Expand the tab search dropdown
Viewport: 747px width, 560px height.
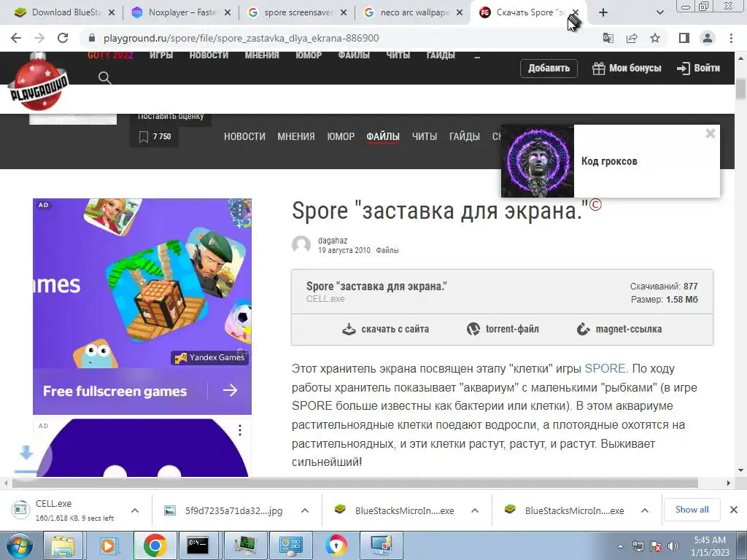(x=659, y=12)
